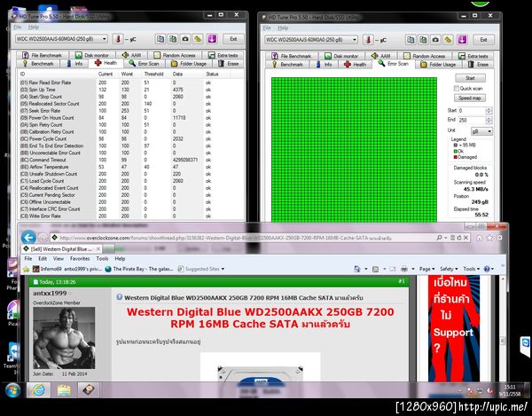The width and height of the screenshot is (532, 416).
Task: Click HD Tune taskbar icon
Action: [89, 390]
